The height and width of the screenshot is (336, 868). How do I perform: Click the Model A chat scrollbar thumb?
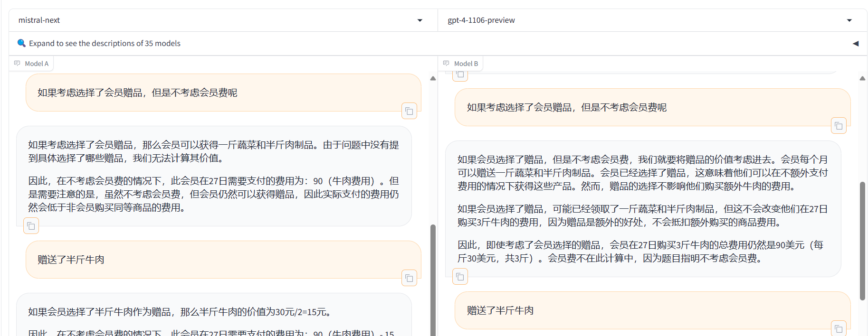click(x=433, y=280)
